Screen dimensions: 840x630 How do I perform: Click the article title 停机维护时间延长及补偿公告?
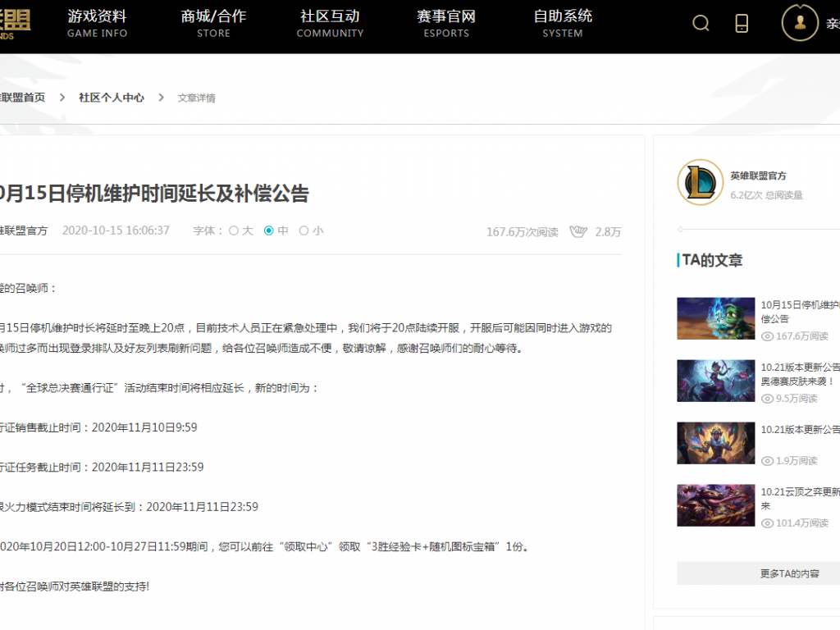coord(154,194)
